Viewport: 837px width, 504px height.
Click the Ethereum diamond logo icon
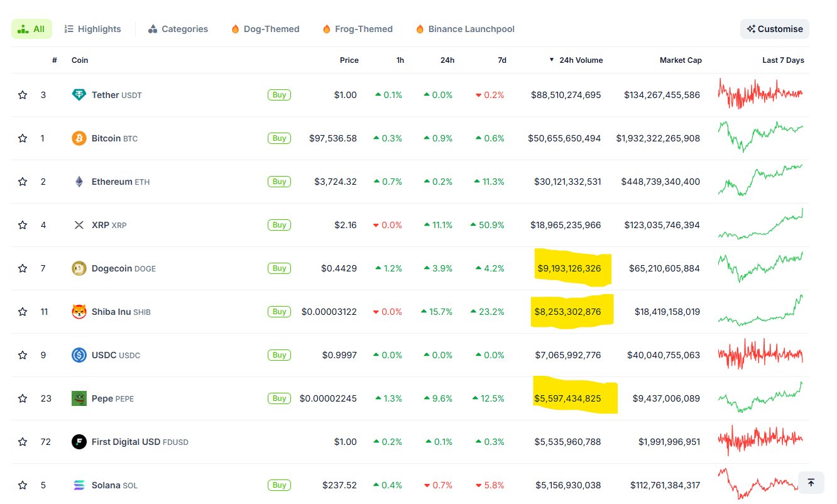(x=79, y=182)
